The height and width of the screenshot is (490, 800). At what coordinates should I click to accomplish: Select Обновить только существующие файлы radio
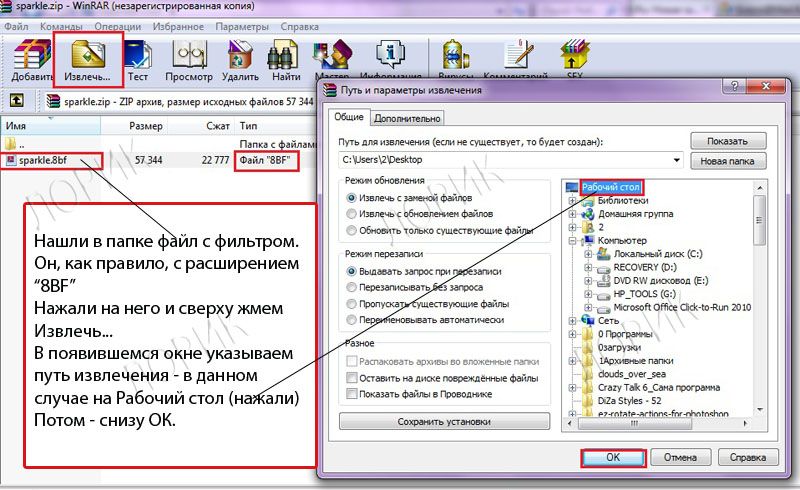click(351, 231)
